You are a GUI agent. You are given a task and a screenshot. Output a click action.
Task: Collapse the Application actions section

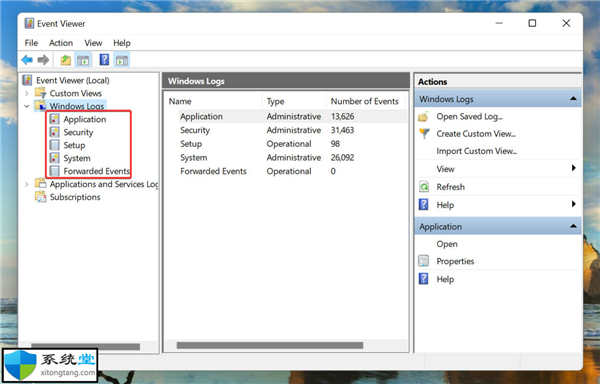[x=573, y=226]
